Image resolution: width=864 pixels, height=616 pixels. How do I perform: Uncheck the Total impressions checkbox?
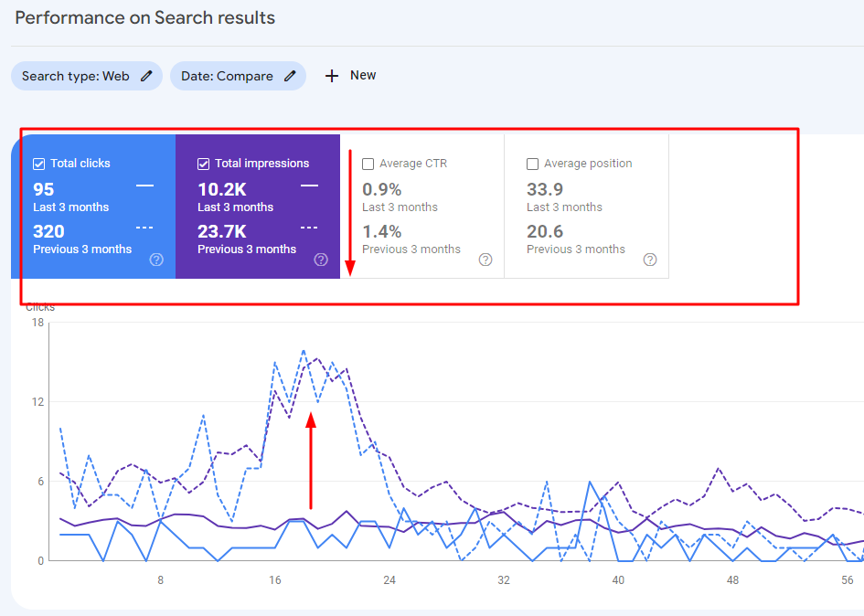pyautogui.click(x=204, y=164)
